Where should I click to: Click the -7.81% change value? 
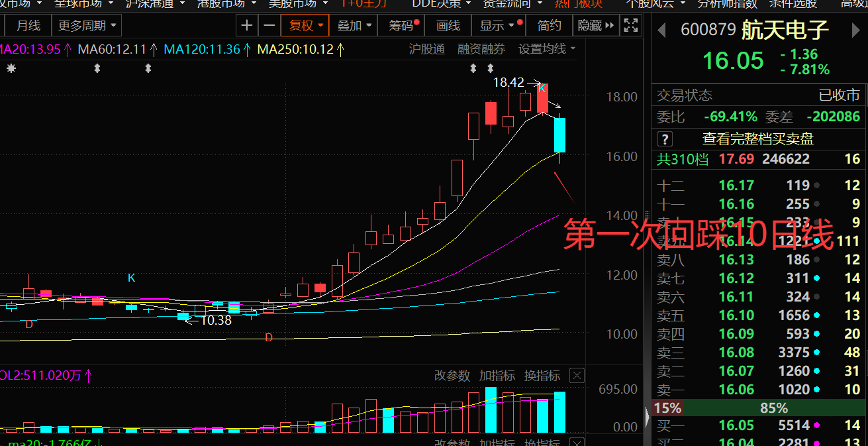click(804, 70)
